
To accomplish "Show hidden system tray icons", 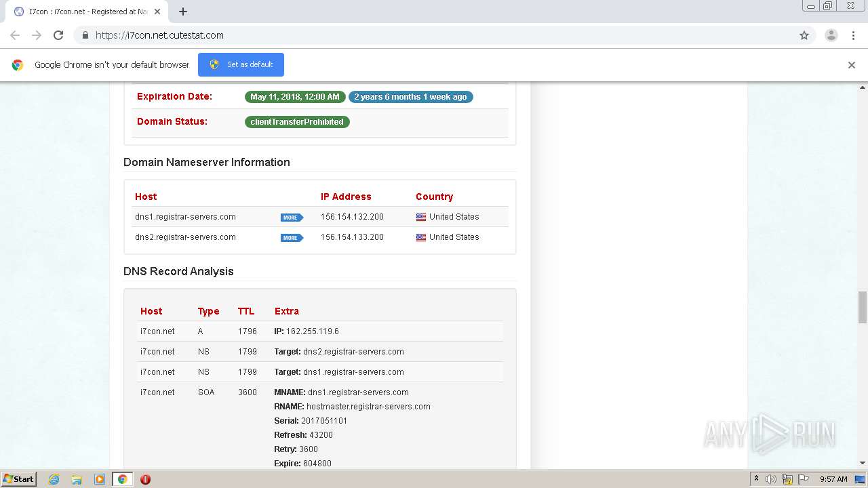I will (x=756, y=479).
